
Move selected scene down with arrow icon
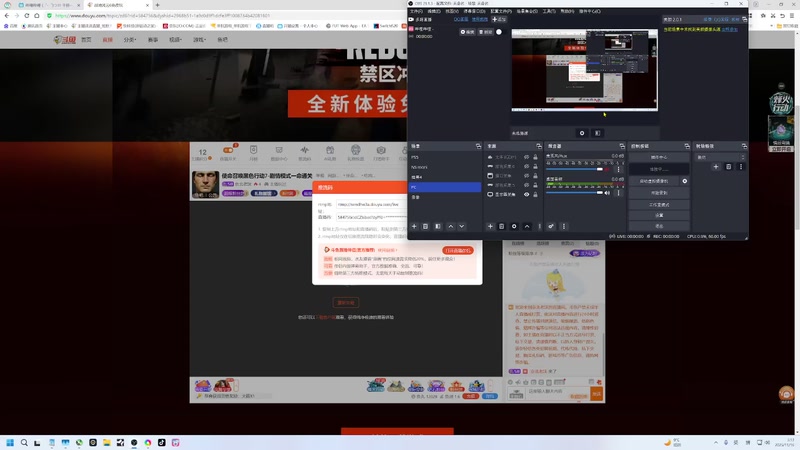pyautogui.click(x=462, y=227)
